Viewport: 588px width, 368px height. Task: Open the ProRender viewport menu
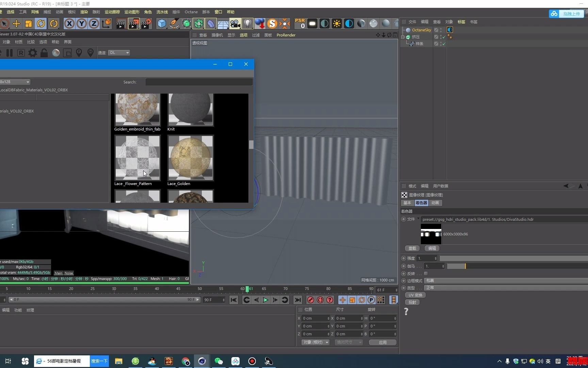pyautogui.click(x=286, y=35)
